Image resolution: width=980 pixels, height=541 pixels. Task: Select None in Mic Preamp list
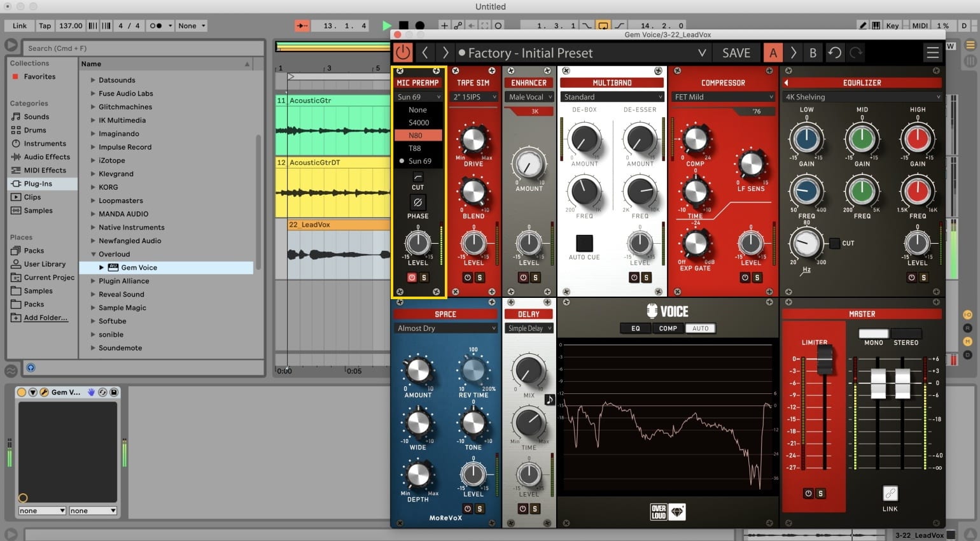pos(417,109)
